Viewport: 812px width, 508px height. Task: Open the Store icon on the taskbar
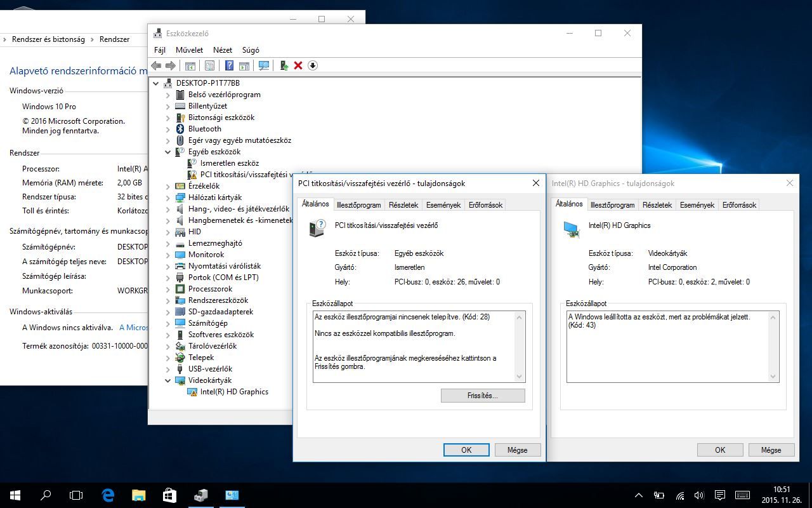(169, 495)
